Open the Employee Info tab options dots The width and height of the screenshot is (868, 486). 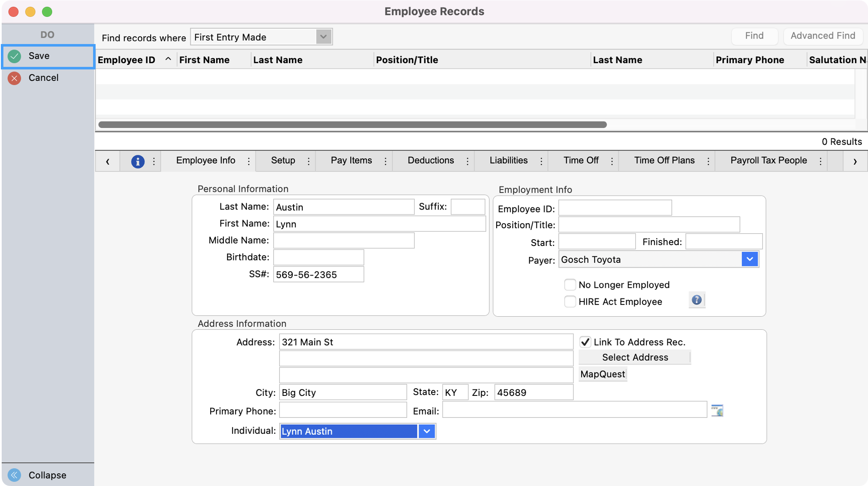coord(249,161)
